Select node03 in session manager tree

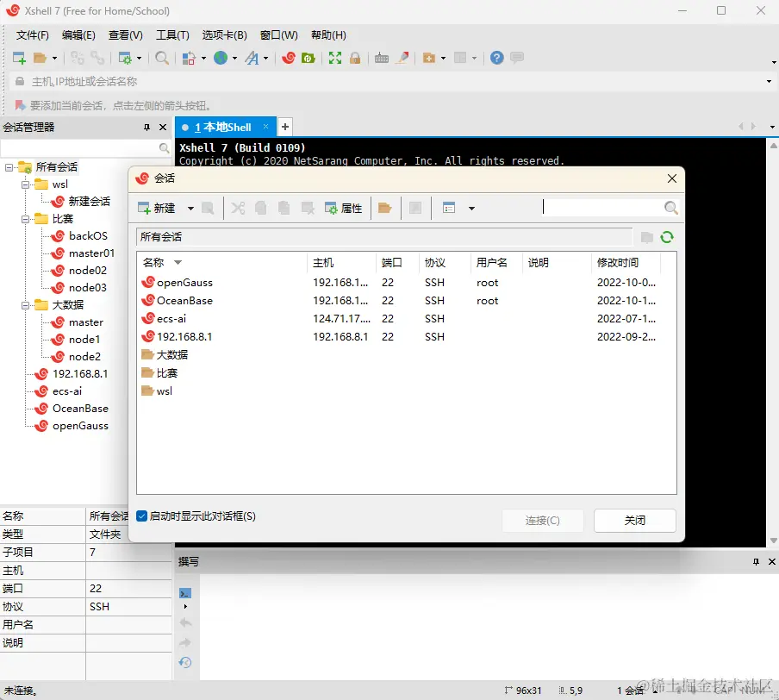[87, 287]
